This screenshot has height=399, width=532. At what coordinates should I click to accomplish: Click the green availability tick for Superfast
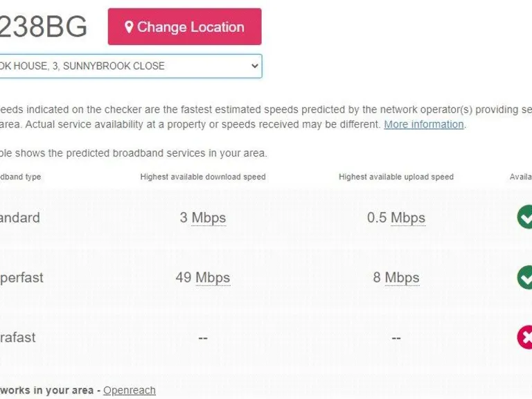(x=525, y=278)
